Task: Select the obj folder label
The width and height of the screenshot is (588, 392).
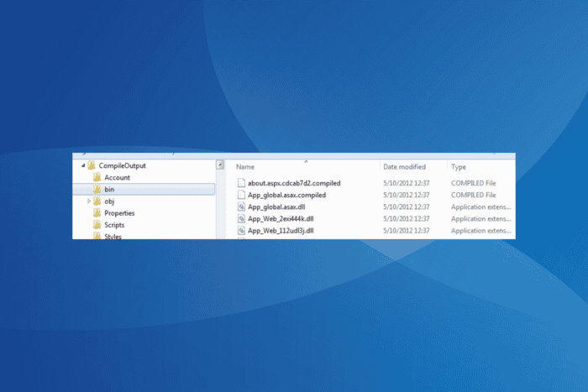Action: coord(109,201)
